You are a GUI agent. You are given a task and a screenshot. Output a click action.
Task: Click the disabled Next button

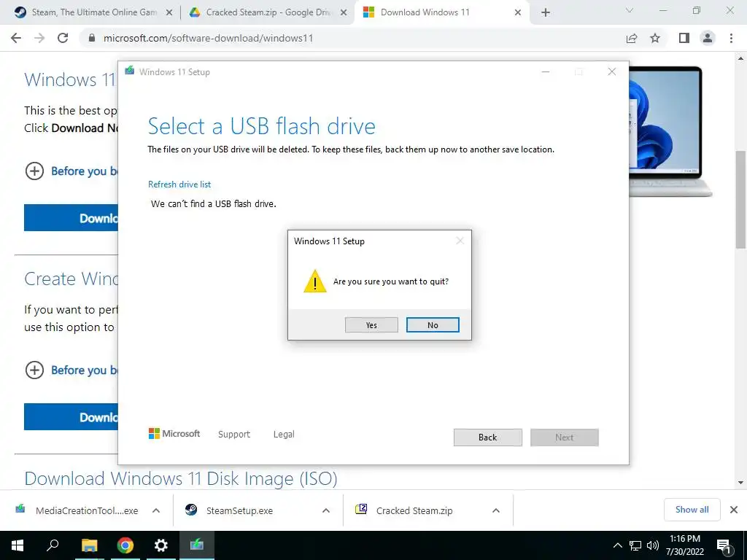click(x=564, y=437)
